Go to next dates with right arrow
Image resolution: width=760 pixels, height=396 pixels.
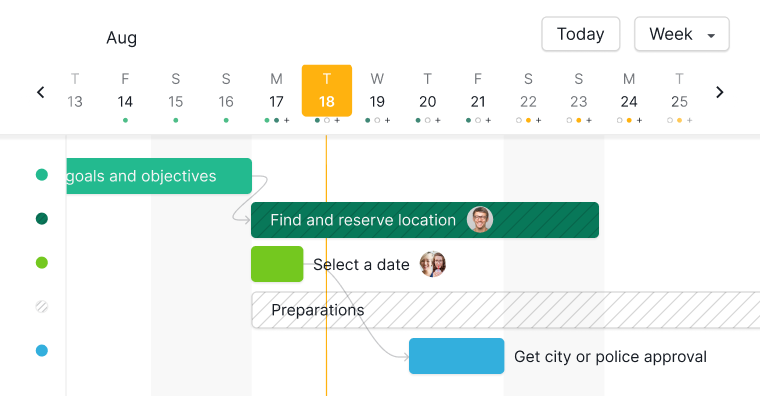720,92
